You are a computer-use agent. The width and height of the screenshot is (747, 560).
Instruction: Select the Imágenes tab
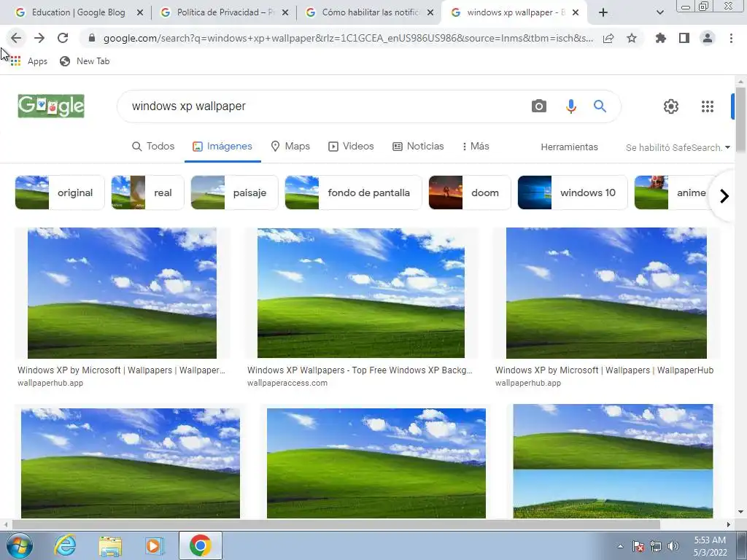tap(222, 146)
